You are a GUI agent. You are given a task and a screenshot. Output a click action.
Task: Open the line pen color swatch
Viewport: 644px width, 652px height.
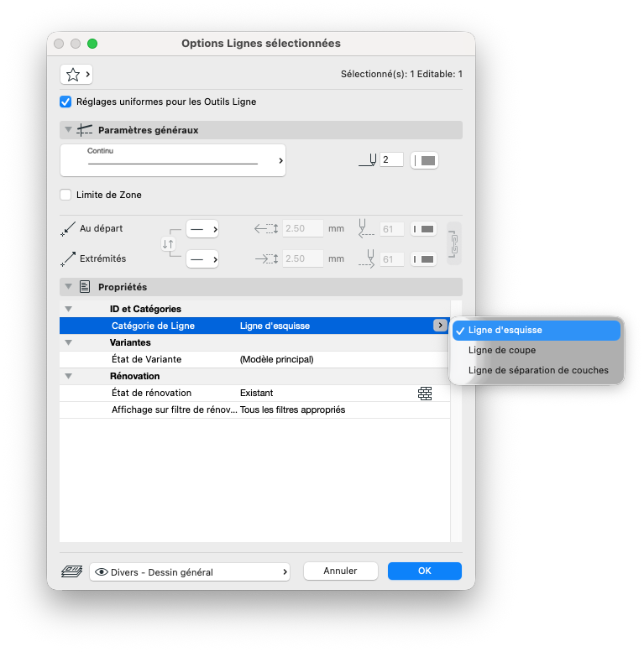coord(424,160)
